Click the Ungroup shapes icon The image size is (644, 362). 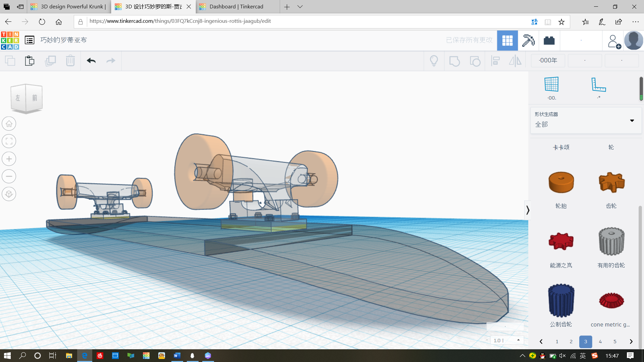tap(475, 61)
